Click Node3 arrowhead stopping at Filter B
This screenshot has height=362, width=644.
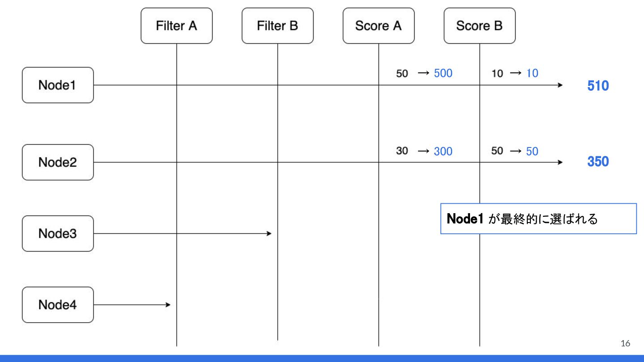[x=269, y=234]
